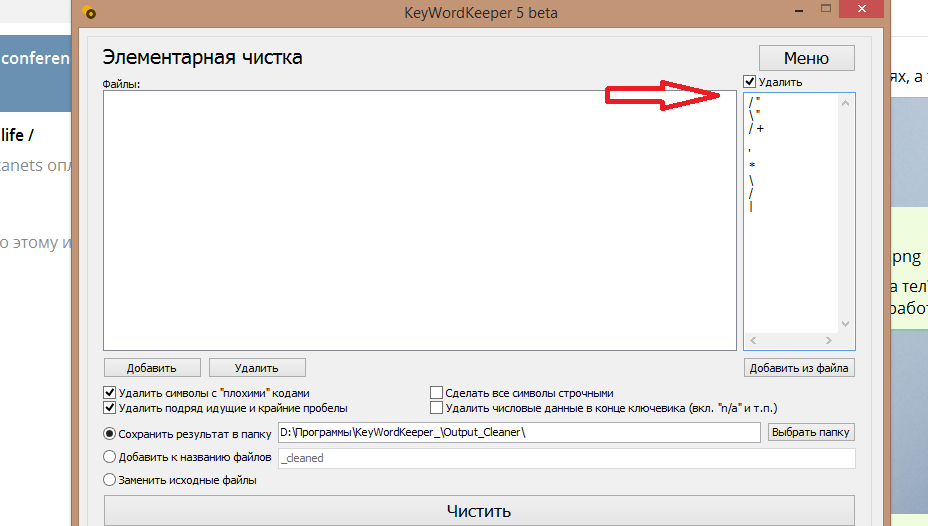Enable Сделать все символы строчными checkbox

(436, 392)
